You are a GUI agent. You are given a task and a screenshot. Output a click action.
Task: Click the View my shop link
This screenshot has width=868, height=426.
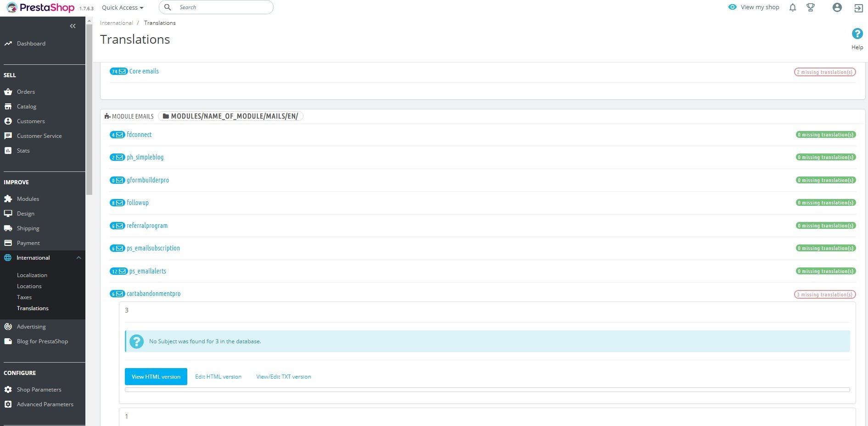click(x=760, y=7)
